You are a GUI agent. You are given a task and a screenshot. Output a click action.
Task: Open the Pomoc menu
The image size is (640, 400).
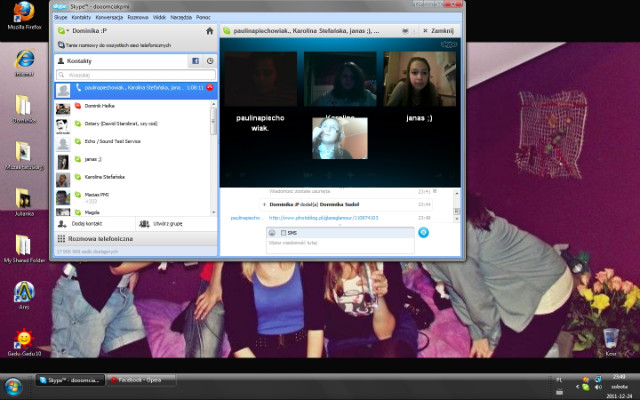click(203, 18)
